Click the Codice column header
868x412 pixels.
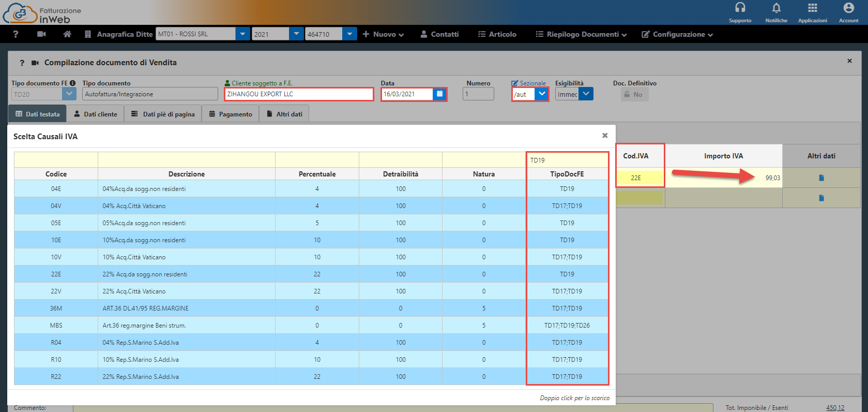click(56, 174)
